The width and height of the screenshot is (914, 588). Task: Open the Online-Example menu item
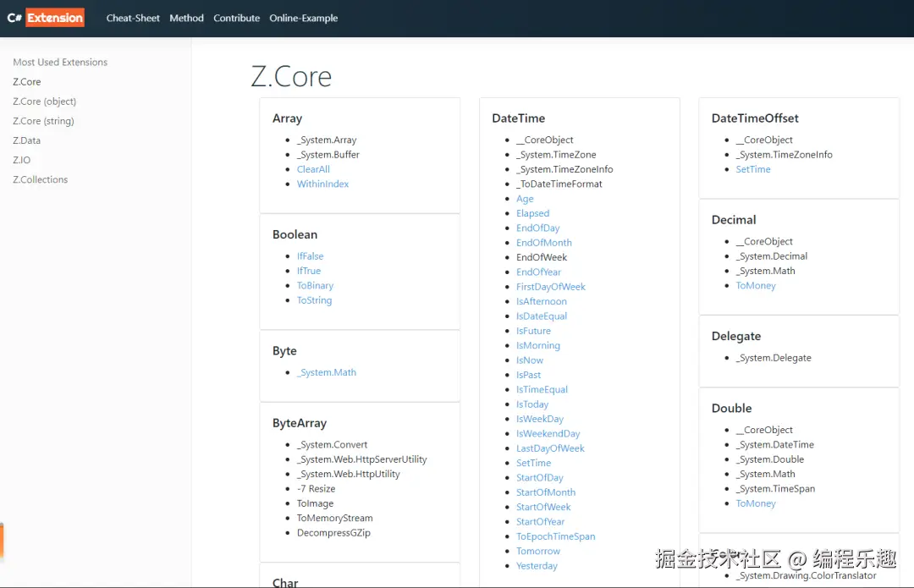pyautogui.click(x=304, y=18)
